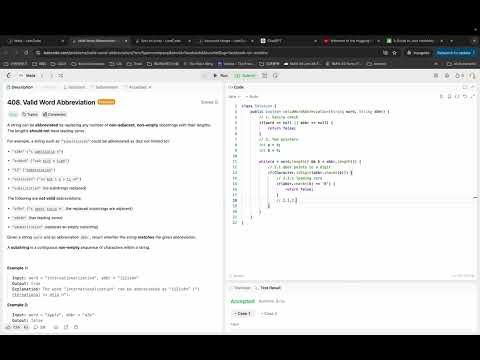This screenshot has width=480, height=360.
Task: Click the Run button
Action: tap(221, 76)
